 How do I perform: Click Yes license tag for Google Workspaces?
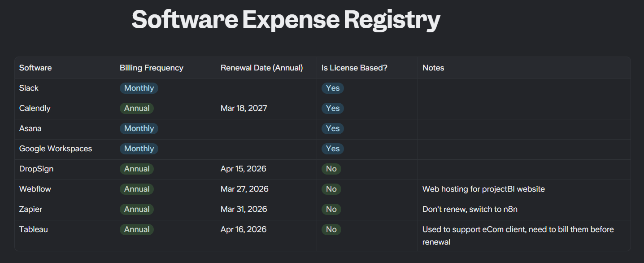point(333,149)
